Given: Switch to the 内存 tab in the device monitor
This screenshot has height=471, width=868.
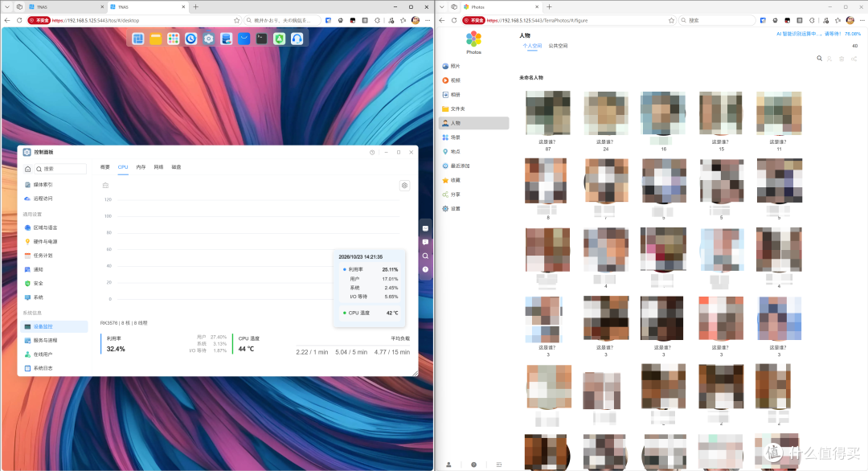Looking at the screenshot, I should click(x=141, y=167).
